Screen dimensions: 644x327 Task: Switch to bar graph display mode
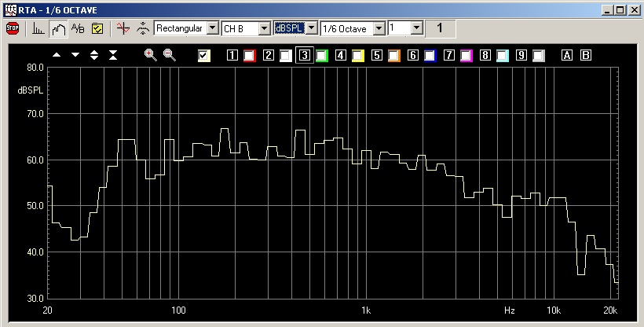click(37, 28)
